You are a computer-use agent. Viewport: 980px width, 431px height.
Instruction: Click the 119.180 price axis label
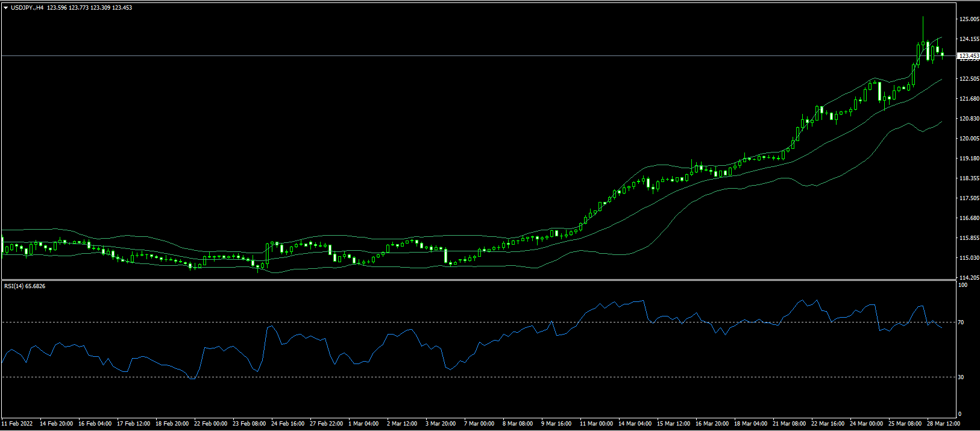tap(969, 159)
